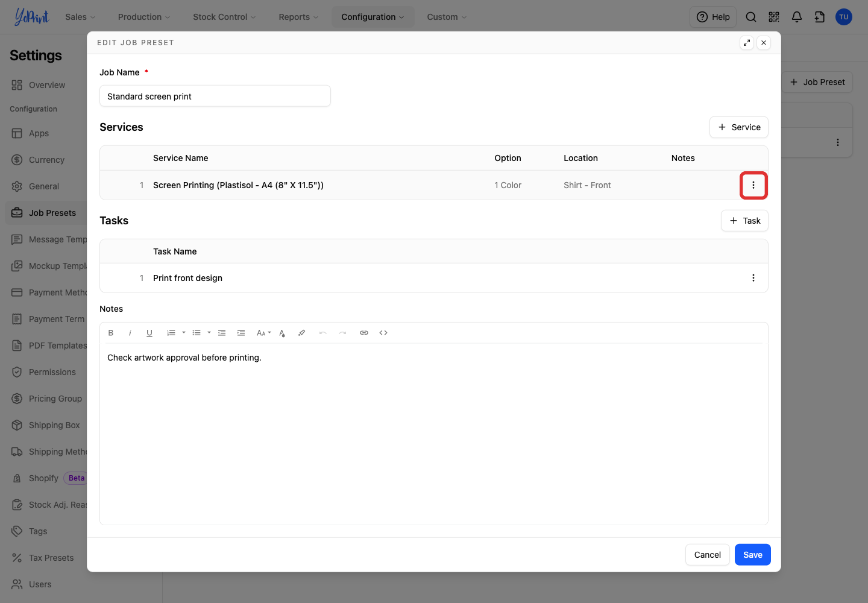The image size is (868, 603).
Task: Close the Edit Job Preset dialog
Action: 764,43
